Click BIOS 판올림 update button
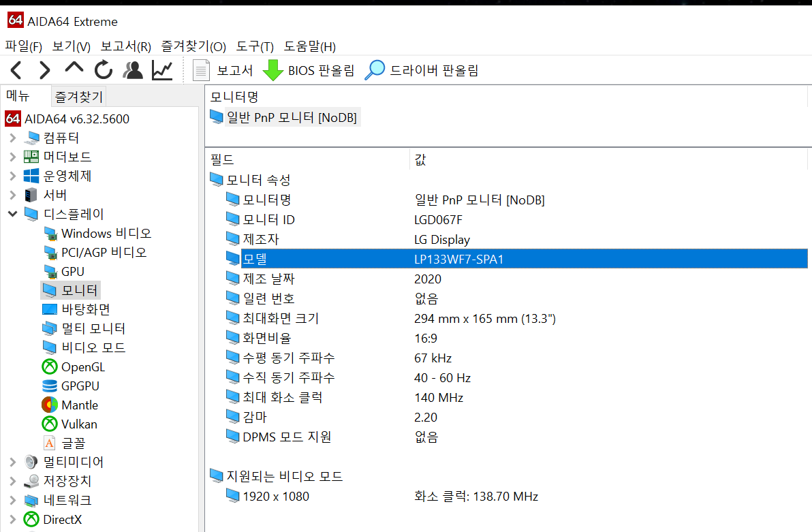The width and height of the screenshot is (812, 532). coord(309,70)
